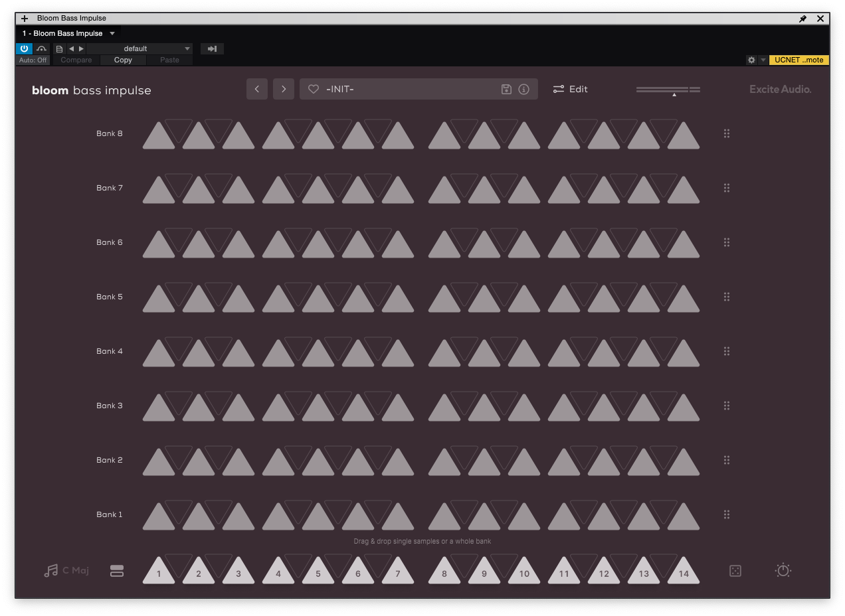Click the monitor curve icon beside power
The width and height of the screenshot is (845, 616).
point(42,48)
